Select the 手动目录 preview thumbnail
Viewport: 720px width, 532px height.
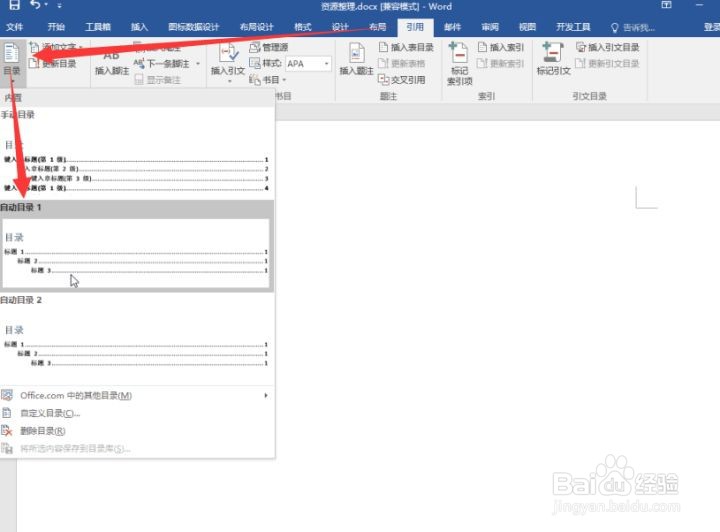(136, 161)
